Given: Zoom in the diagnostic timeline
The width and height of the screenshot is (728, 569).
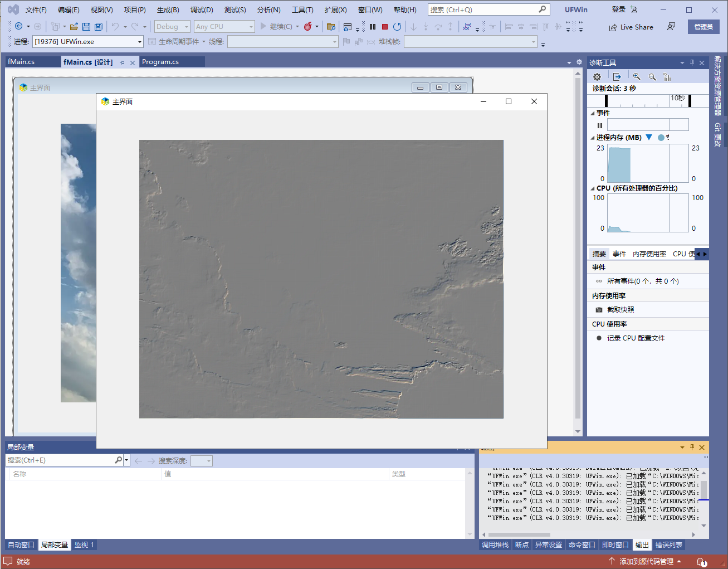Looking at the screenshot, I should pos(637,77).
